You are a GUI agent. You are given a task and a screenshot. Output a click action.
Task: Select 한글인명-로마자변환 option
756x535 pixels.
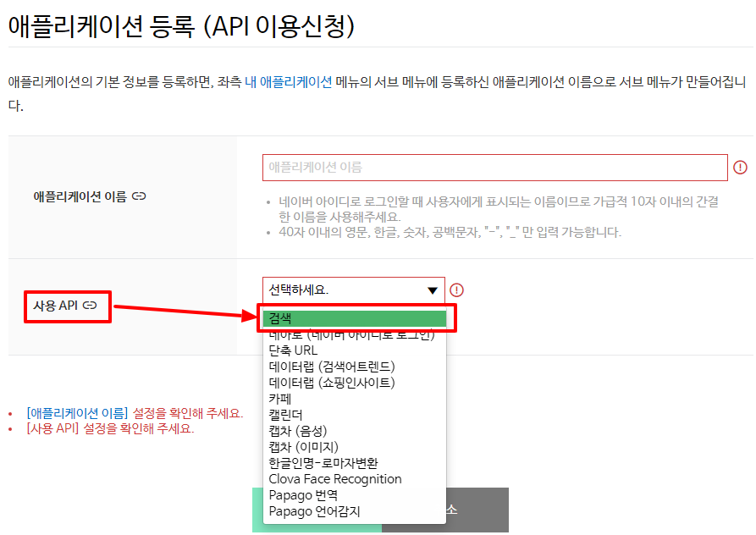pyautogui.click(x=355, y=463)
